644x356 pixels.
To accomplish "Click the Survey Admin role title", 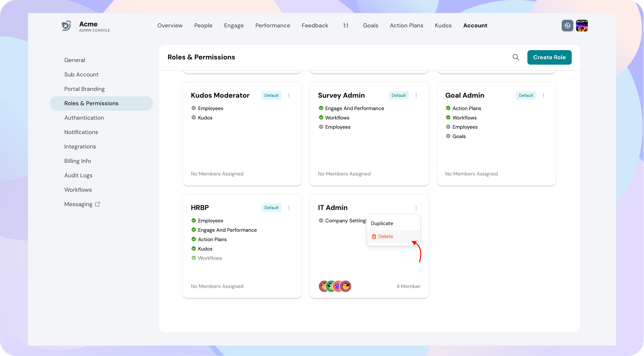I will pos(342,95).
